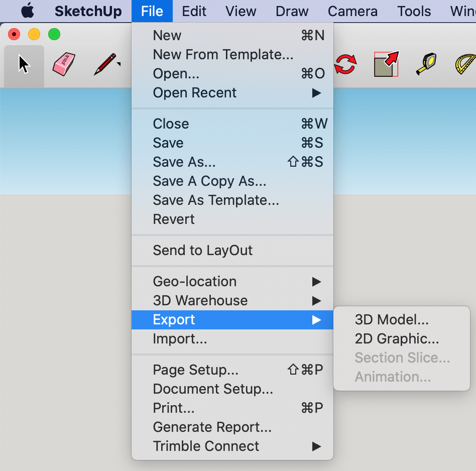Click the green zoom window button
Screen dimensions: 476x471
tap(54, 34)
